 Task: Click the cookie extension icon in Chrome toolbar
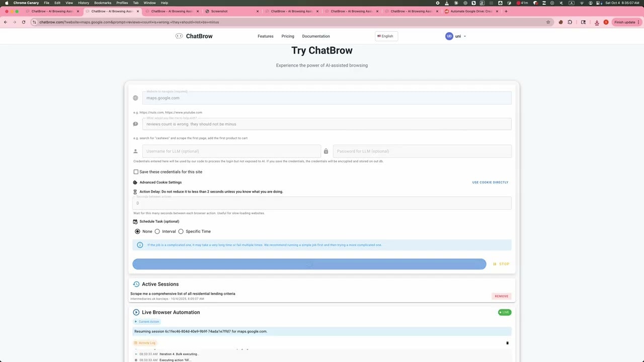coord(560,22)
